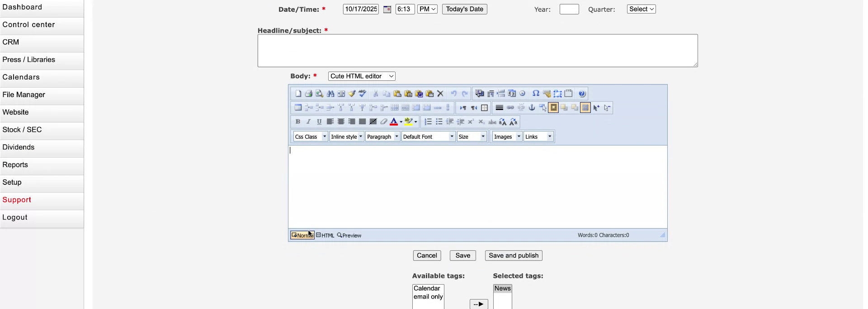This screenshot has width=868, height=309.
Task: Open Stock / SEC menu item
Action: (42, 130)
